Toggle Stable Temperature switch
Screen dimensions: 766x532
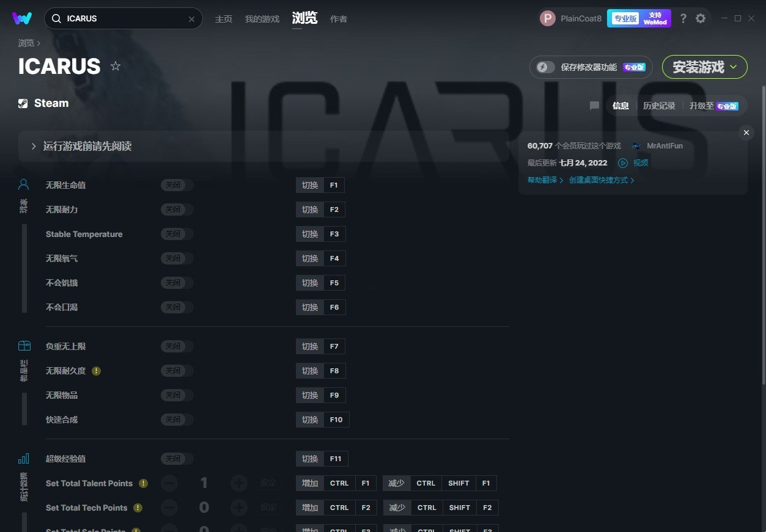click(177, 234)
